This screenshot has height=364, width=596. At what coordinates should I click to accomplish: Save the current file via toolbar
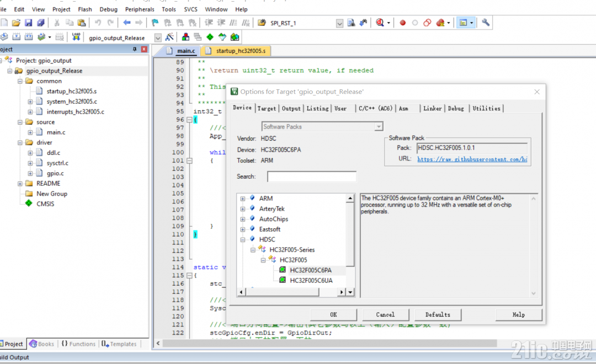click(x=29, y=23)
